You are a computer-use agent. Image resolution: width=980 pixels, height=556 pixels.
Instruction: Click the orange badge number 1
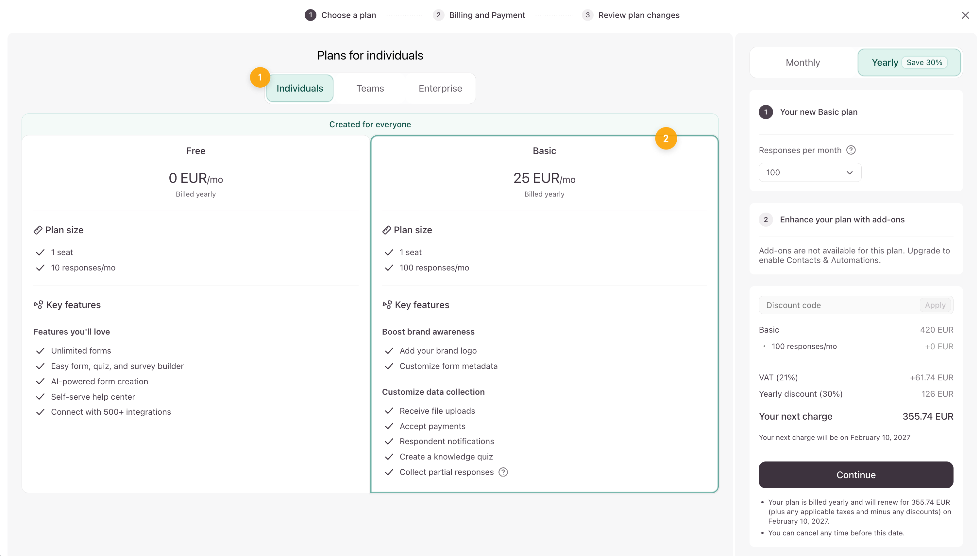[260, 78]
